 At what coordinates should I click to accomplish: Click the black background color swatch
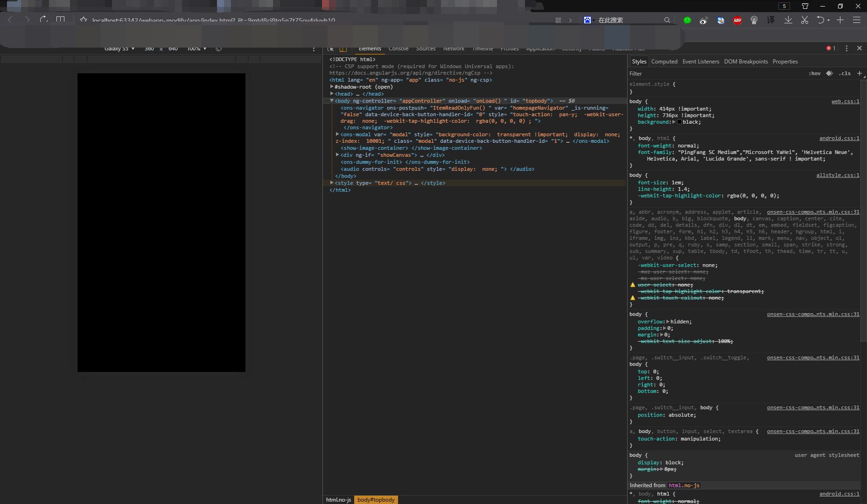pos(679,122)
